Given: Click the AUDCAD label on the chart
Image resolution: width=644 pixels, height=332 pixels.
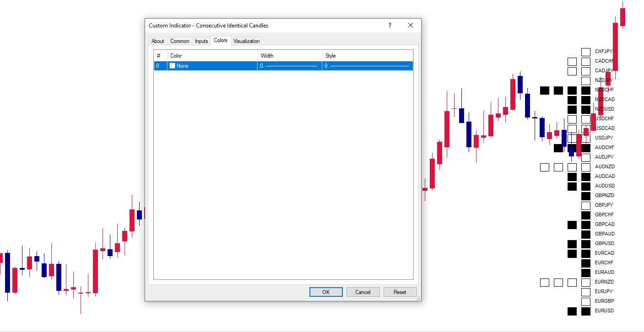Looking at the screenshot, I should pos(605,176).
